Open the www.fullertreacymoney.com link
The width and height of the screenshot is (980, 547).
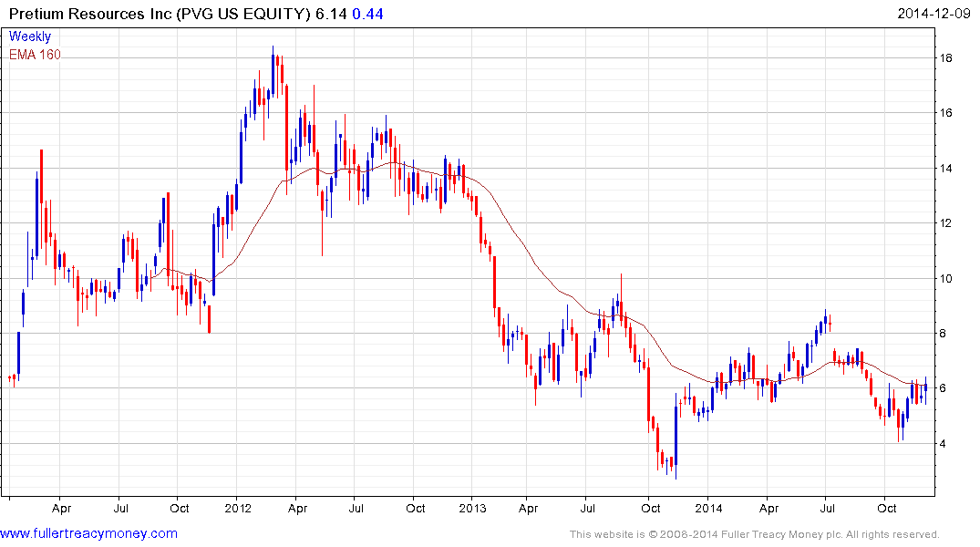point(88,533)
